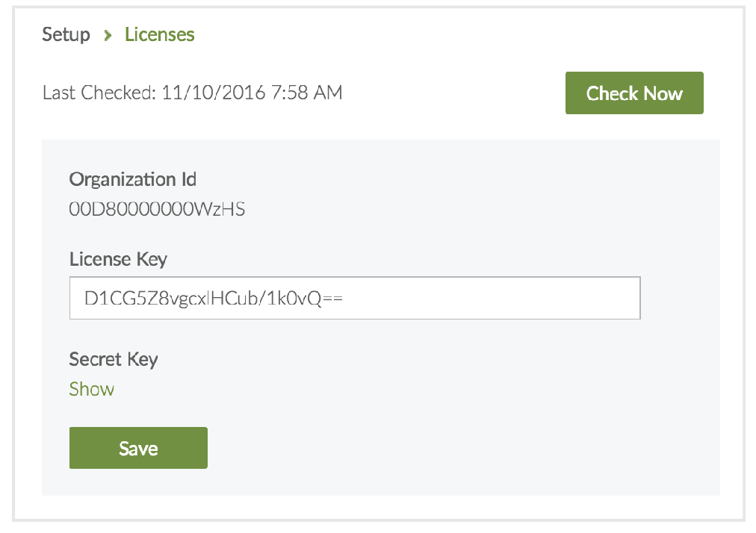Click the "Last Checked:" label prefix
The height and width of the screenshot is (533, 756).
pos(99,93)
